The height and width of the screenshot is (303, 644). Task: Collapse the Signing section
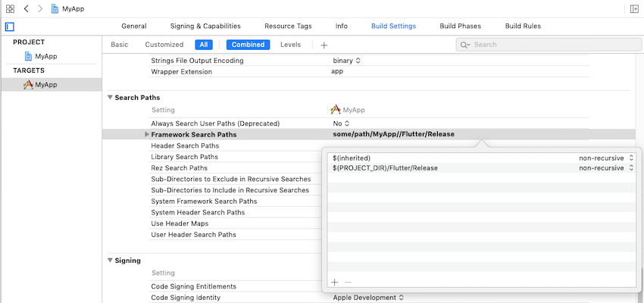tap(110, 261)
